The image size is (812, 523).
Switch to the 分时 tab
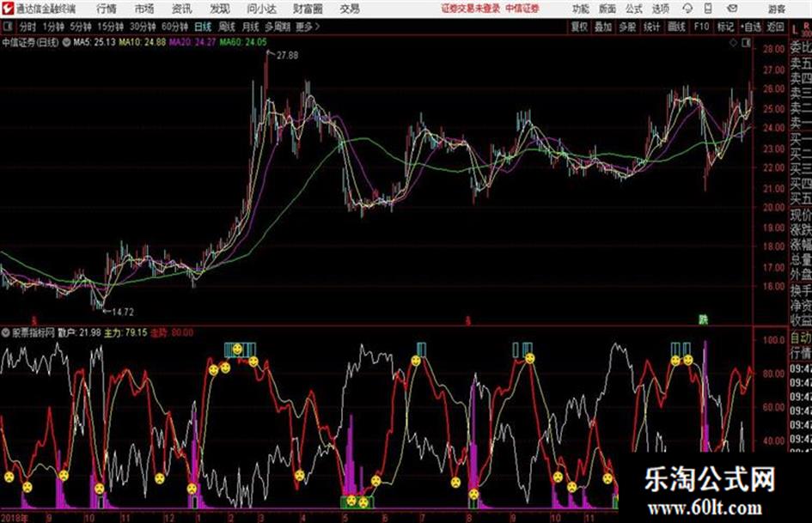28,27
